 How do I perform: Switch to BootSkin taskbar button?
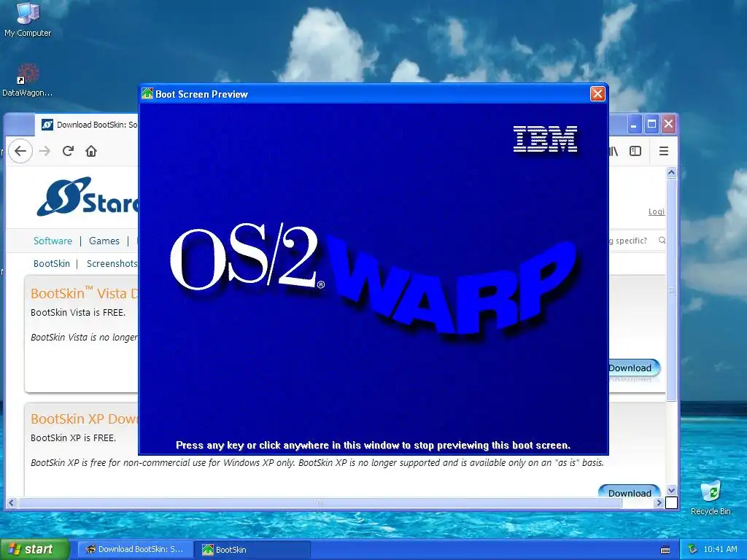(253, 550)
